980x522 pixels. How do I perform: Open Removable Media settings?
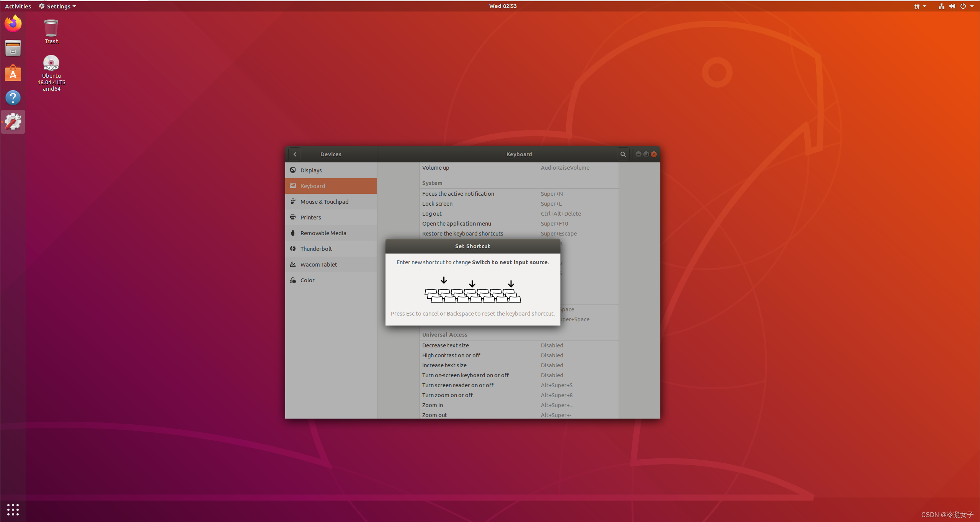[323, 233]
